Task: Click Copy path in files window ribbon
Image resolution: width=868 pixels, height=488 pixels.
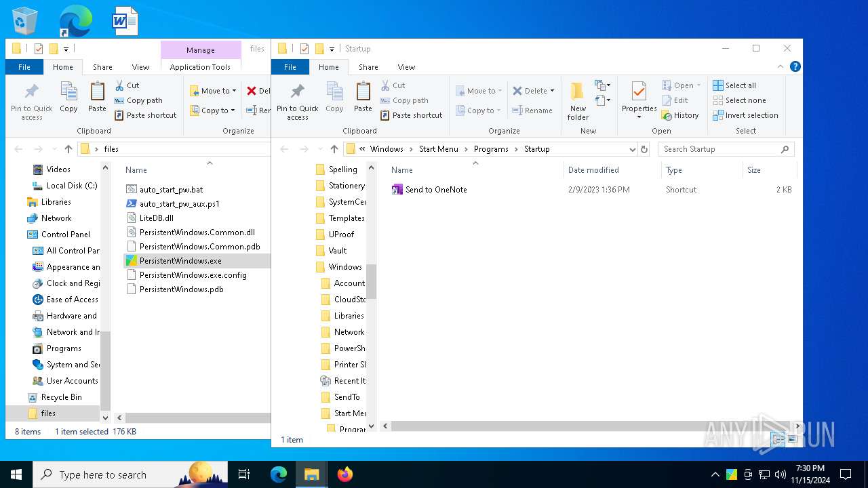Action: [x=138, y=100]
